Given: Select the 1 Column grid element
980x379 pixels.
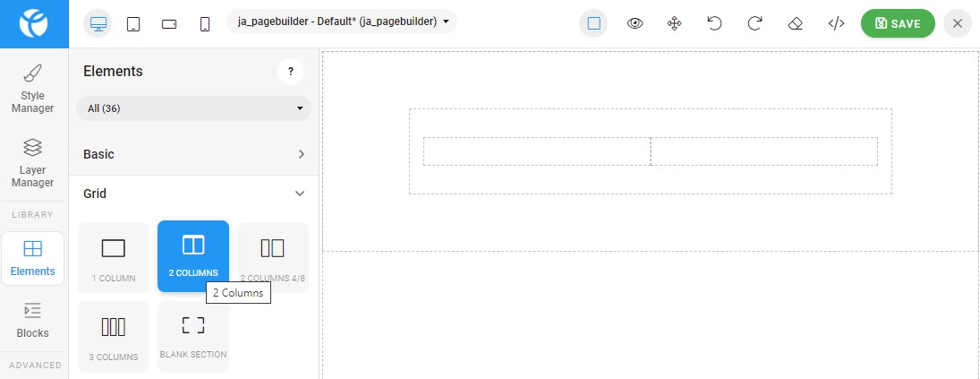Looking at the screenshot, I should pyautogui.click(x=114, y=258).
